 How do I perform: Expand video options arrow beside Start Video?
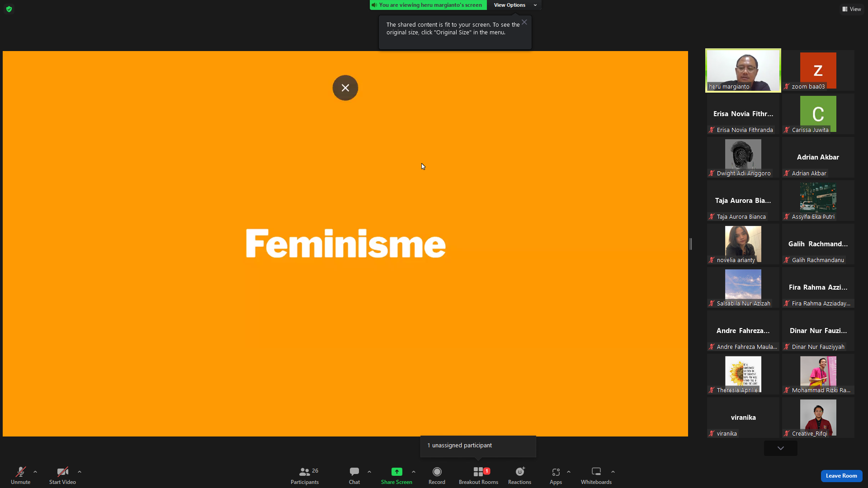point(80,472)
